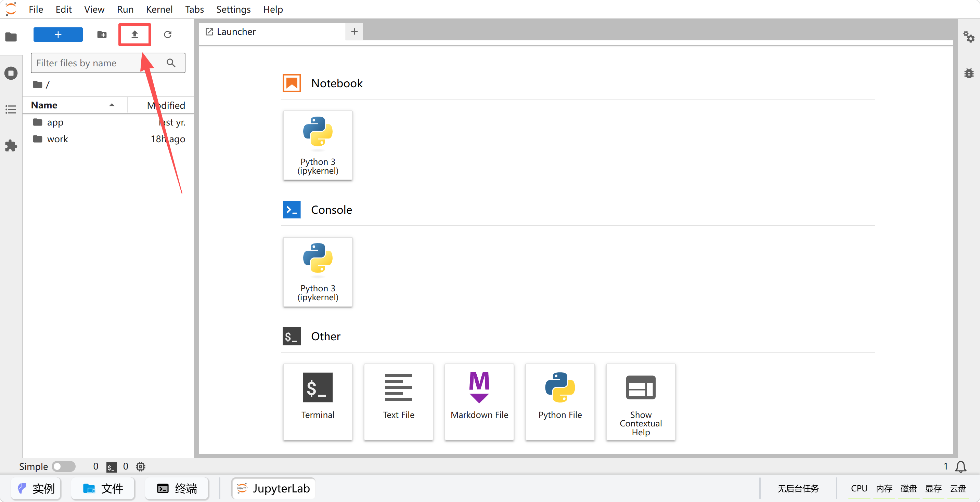Toggle Simple interface mode switch
This screenshot has width=980, height=502.
[x=64, y=467]
